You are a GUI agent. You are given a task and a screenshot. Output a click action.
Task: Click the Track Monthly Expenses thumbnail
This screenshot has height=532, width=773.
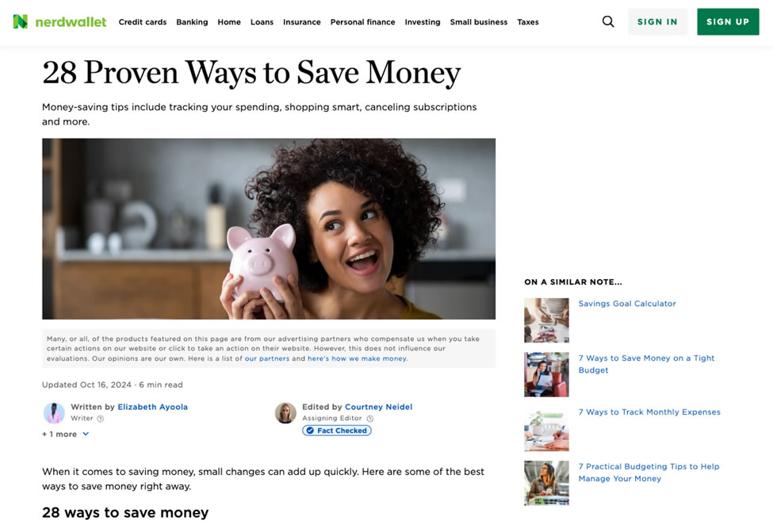tap(547, 428)
